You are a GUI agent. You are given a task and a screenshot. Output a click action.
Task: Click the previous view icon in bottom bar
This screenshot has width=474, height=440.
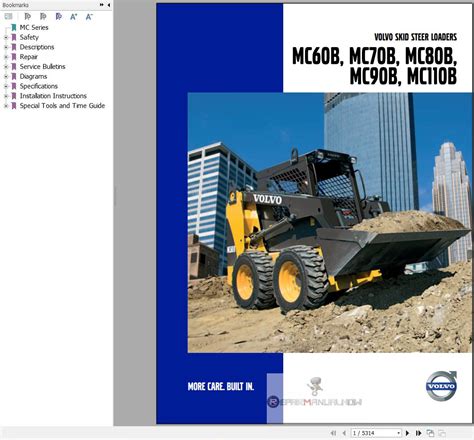pyautogui.click(x=430, y=433)
